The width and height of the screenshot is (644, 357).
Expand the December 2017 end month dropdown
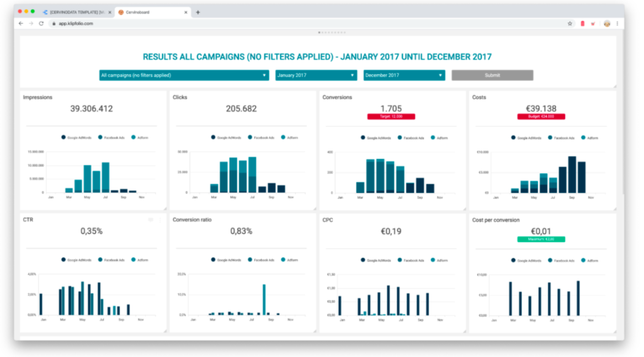click(x=404, y=76)
